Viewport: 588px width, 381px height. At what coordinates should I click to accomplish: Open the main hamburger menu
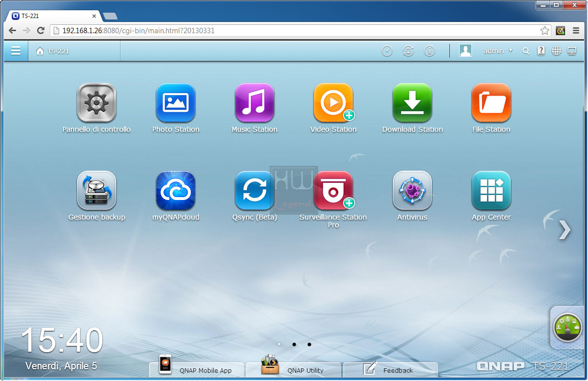pos(16,51)
